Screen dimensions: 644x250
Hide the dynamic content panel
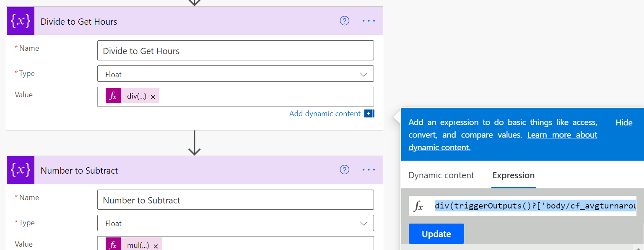tap(624, 122)
